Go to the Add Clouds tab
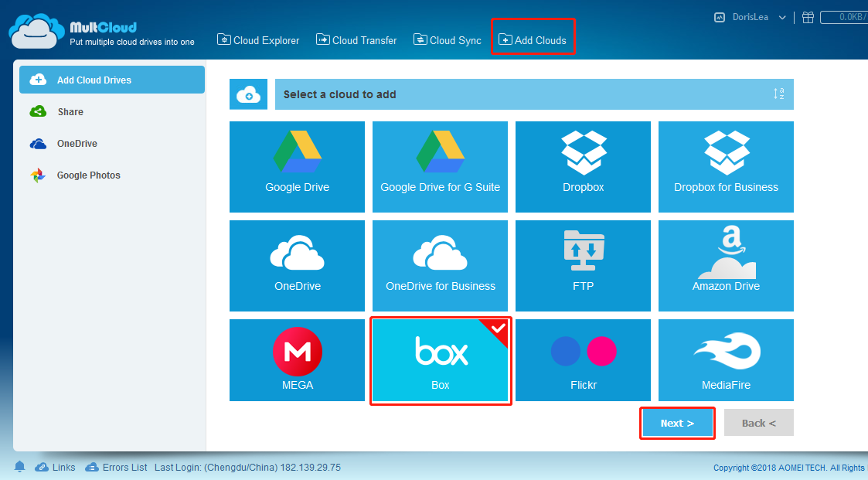Screen dimensions: 868x480 tap(533, 40)
